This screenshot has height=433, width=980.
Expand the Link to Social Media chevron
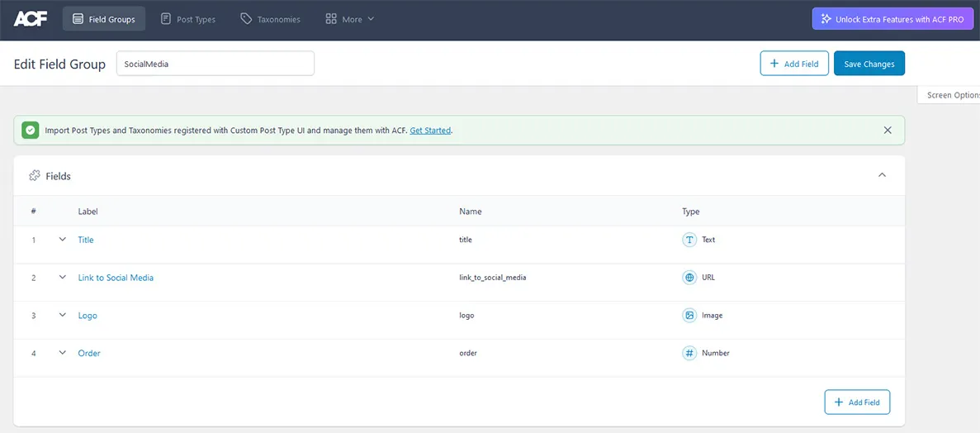(x=62, y=278)
